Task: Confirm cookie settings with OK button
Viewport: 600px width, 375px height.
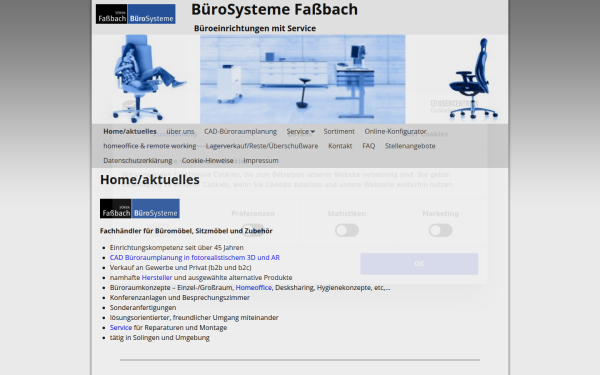Action: (x=419, y=264)
